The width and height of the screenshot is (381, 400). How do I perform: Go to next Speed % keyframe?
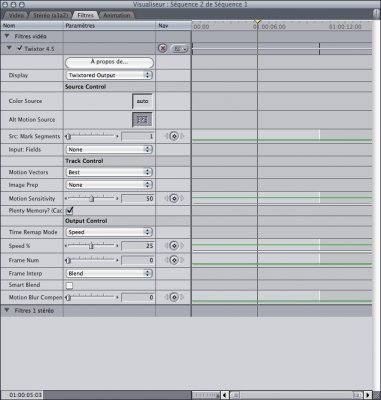[x=182, y=246]
